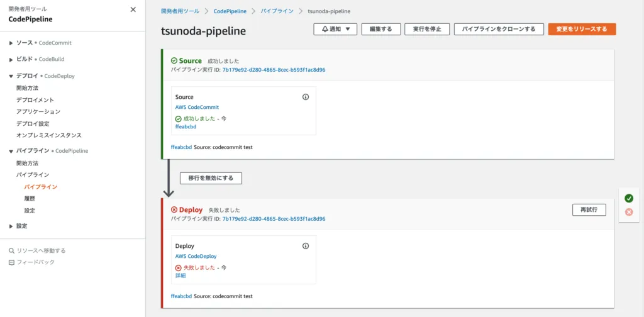
Task: Select デプロイメント in sidebar
Action: point(35,100)
